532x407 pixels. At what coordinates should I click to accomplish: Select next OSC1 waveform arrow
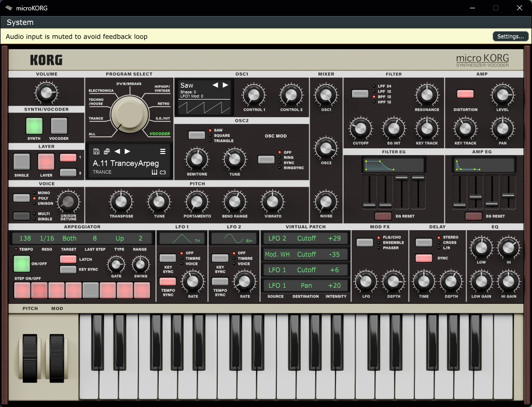coord(225,85)
